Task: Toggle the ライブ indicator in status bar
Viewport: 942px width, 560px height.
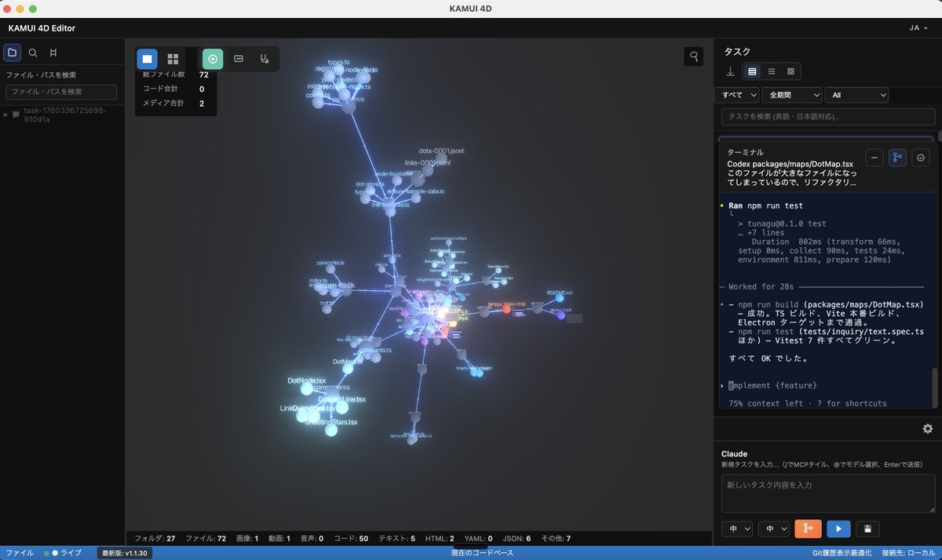Action: coord(63,553)
